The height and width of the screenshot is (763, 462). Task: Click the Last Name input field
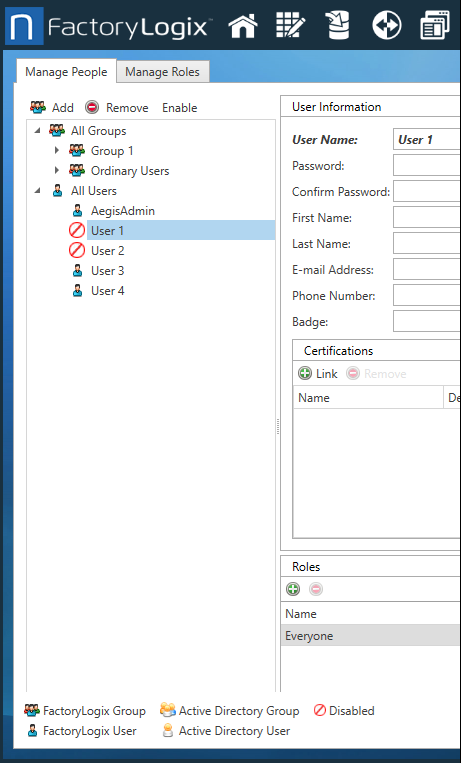[426, 244]
